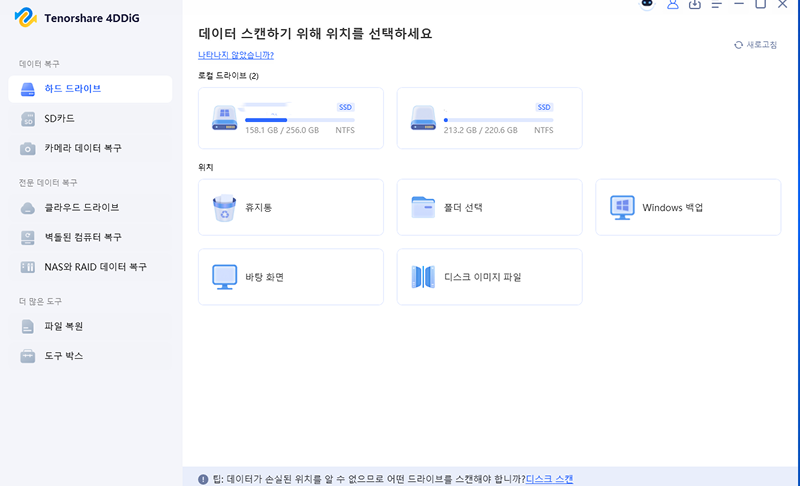Open the robot assistant icon in the title bar
800x486 pixels.
click(647, 4)
